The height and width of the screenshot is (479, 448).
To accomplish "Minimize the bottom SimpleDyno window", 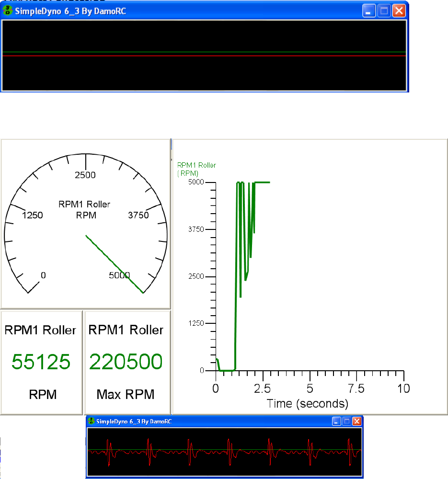I will pyautogui.click(x=336, y=422).
